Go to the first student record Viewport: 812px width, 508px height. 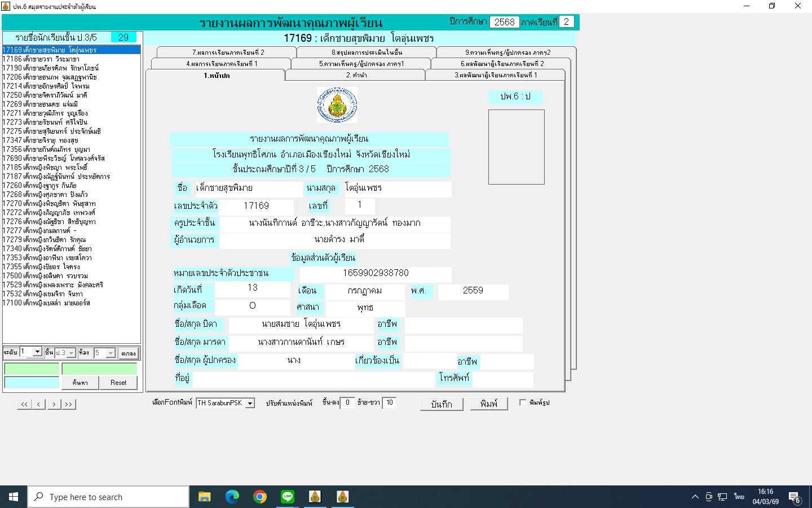tap(24, 404)
